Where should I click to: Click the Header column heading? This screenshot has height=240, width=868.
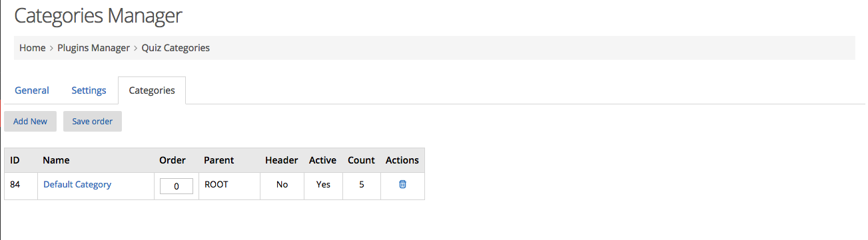[x=282, y=160]
